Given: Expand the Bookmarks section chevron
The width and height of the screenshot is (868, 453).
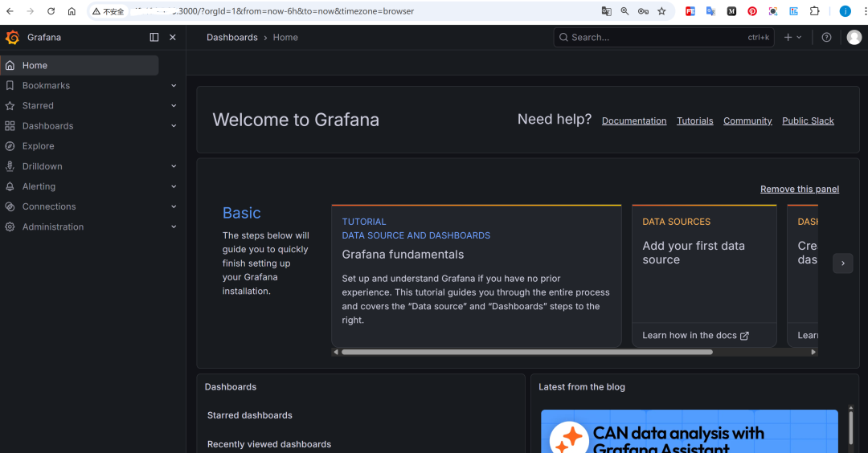Looking at the screenshot, I should [174, 86].
